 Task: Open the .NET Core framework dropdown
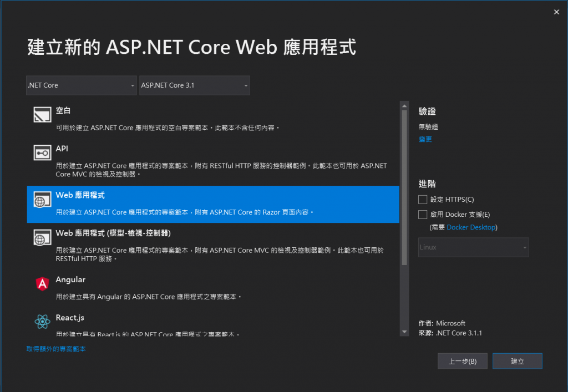click(82, 85)
